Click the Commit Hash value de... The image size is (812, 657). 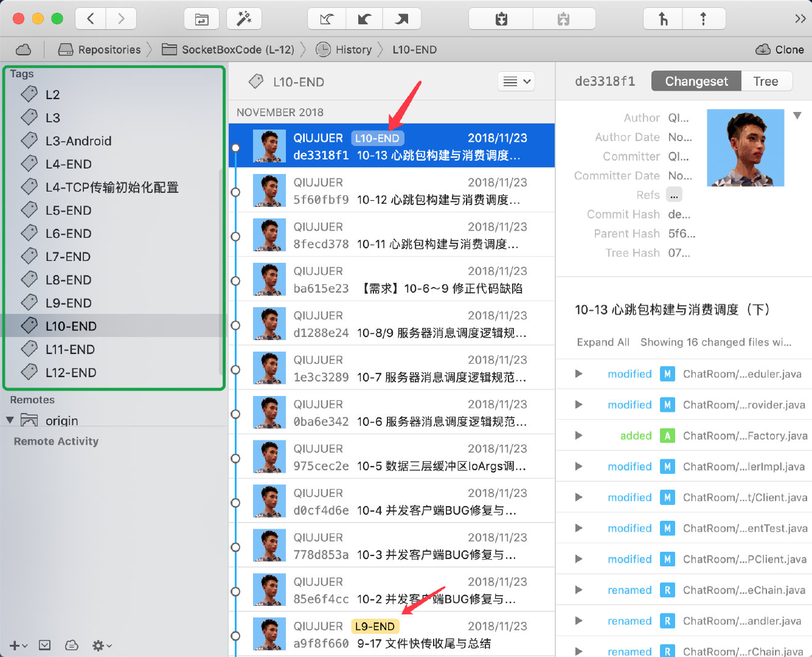679,214
